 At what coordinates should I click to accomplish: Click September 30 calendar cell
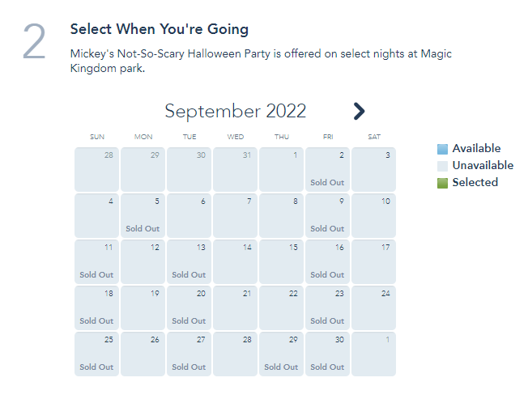click(327, 354)
